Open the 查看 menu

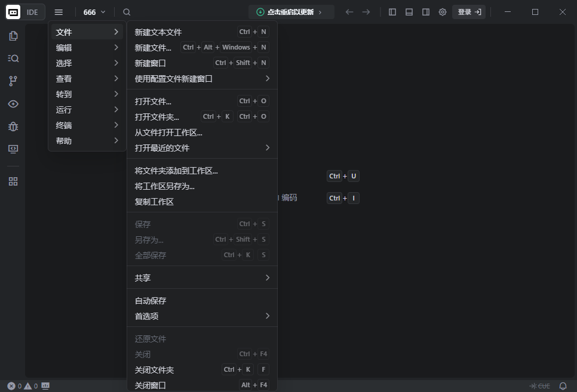click(x=87, y=78)
